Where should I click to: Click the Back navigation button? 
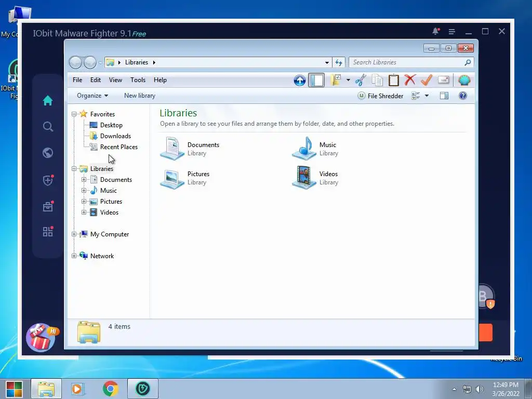75,62
